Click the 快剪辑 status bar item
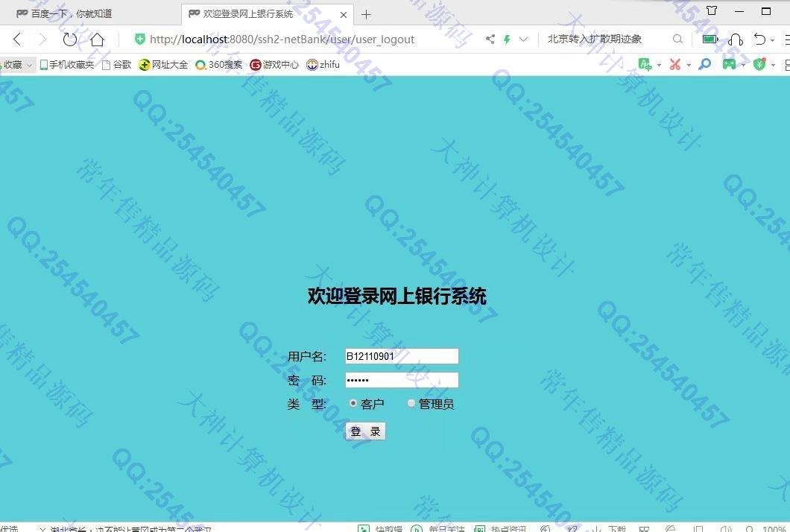Viewport: 790px width, 532px height. tap(380, 528)
